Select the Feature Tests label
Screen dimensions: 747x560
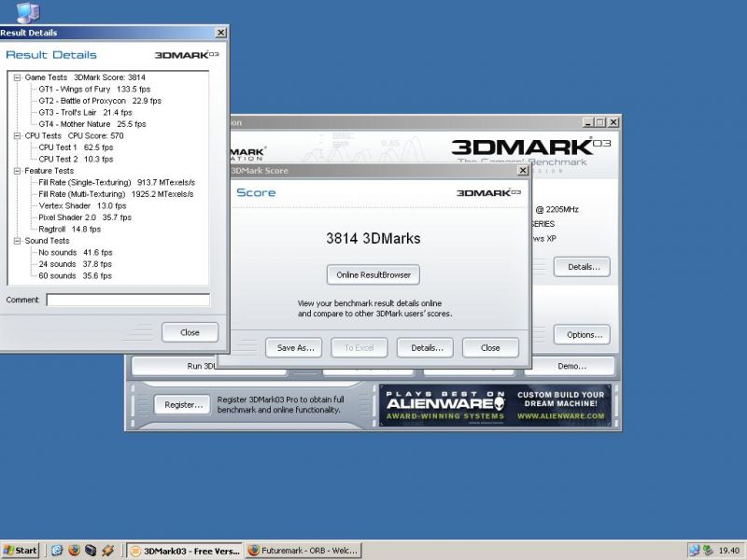[49, 171]
